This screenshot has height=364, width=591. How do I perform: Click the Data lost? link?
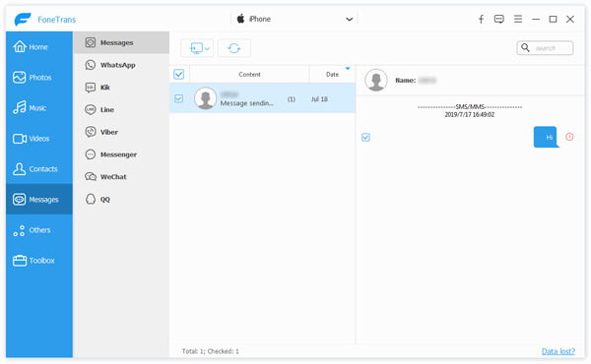click(x=558, y=351)
